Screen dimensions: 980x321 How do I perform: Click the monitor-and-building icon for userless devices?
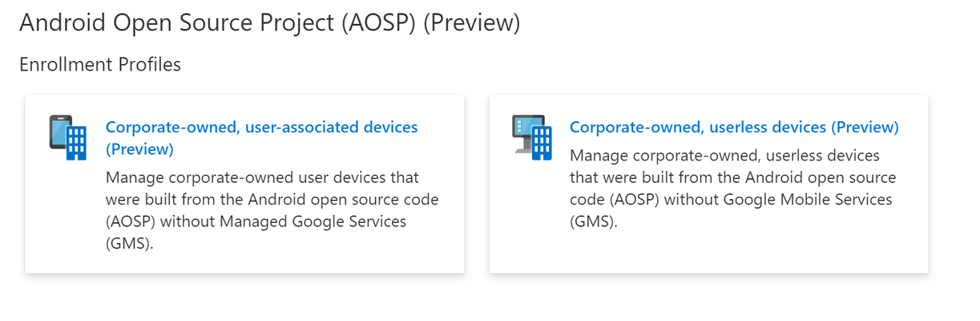coord(532,138)
